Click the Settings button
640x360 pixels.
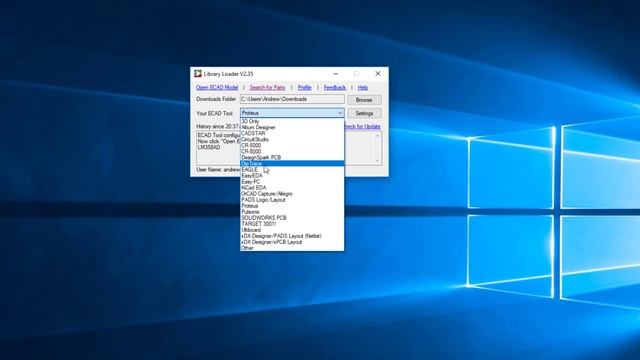(364, 113)
